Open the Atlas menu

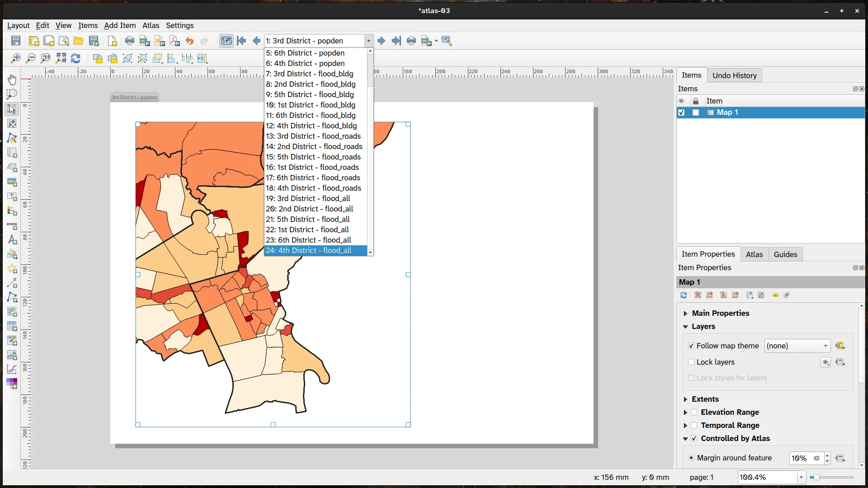[x=151, y=26]
